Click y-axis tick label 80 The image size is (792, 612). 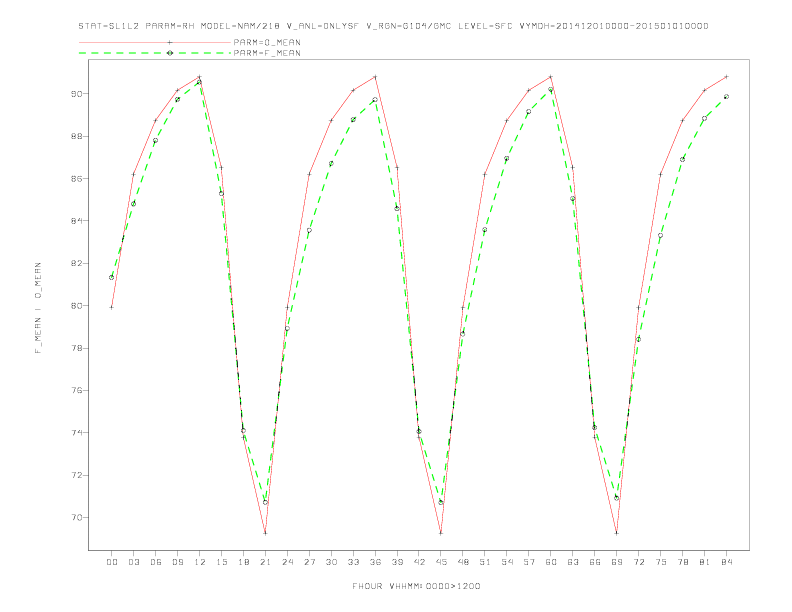tap(77, 306)
